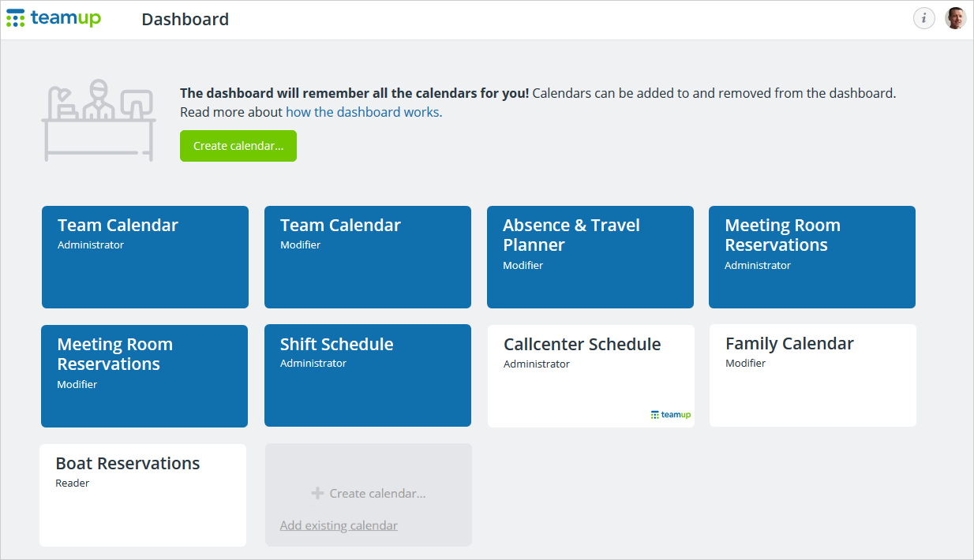The image size is (974, 560).
Task: Open the Family Calendar tile
Action: tap(812, 376)
